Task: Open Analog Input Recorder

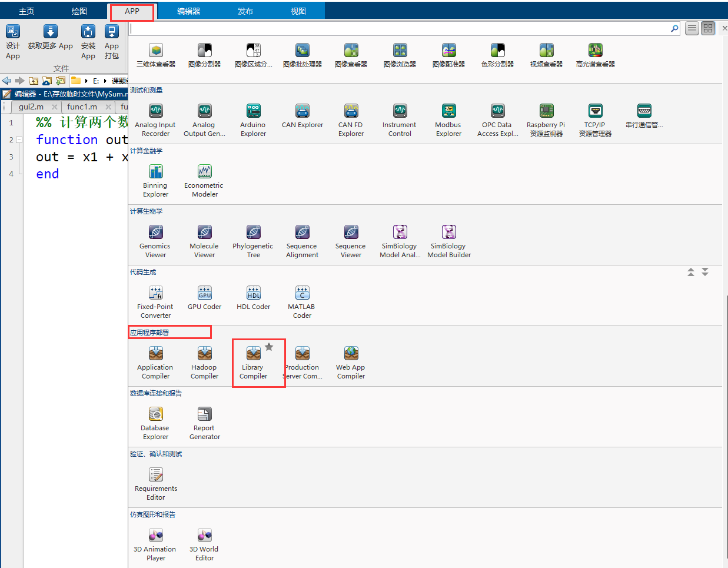Action: tap(155, 120)
